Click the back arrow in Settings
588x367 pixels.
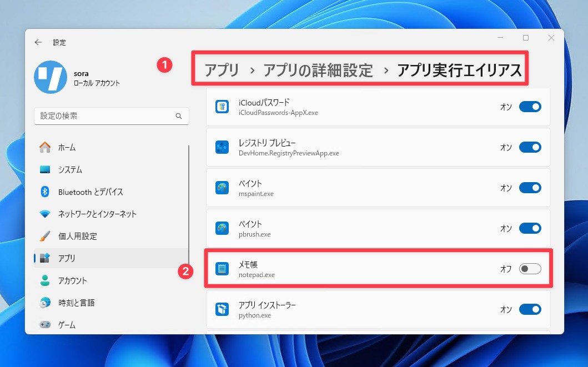click(x=38, y=42)
